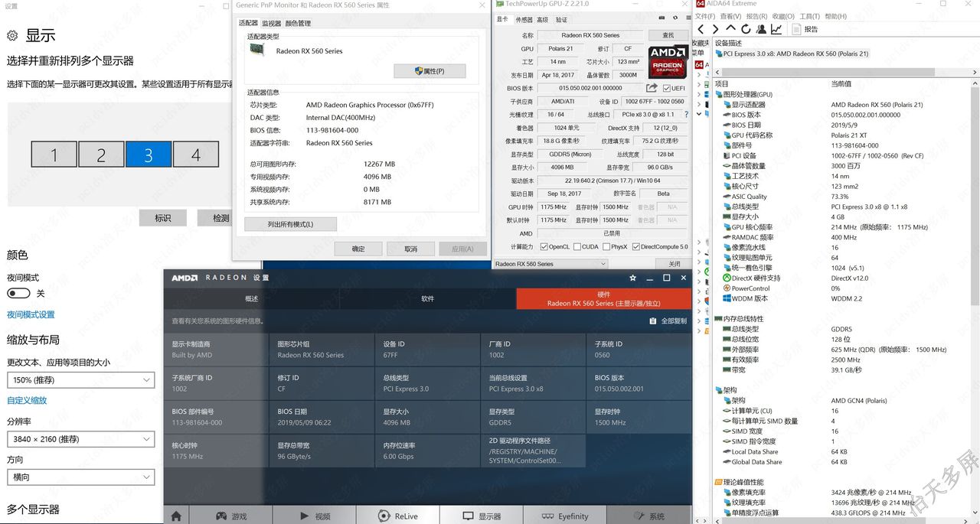This screenshot has height=524, width=980.
Task: Open AIDA64 文件(F) menu
Action: pos(705,16)
